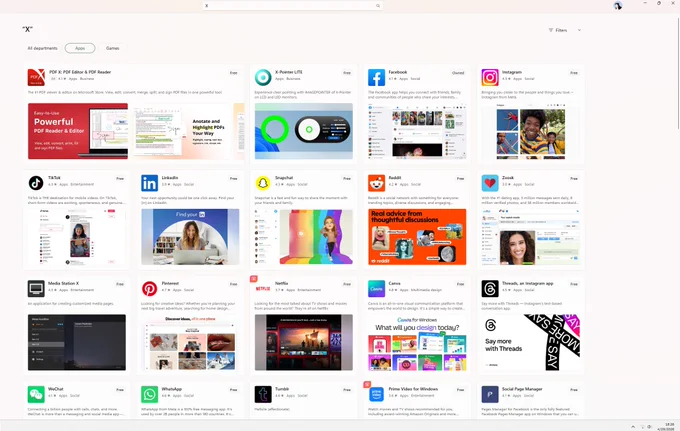Image resolution: width=680 pixels, height=431 pixels.
Task: Open the PDF X app icon
Action: click(x=36, y=77)
